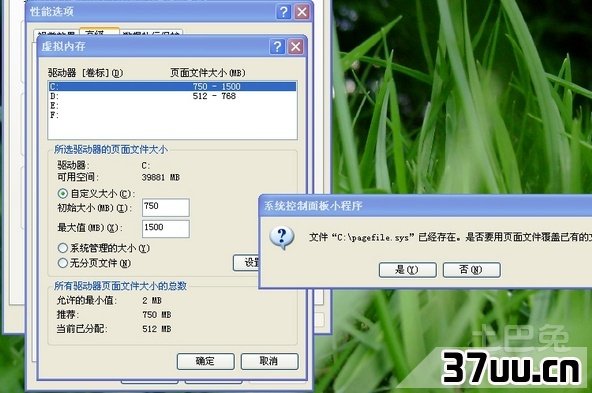Close the 虚拟内存 dialog with X icon
The width and height of the screenshot is (592, 393).
pos(296,47)
